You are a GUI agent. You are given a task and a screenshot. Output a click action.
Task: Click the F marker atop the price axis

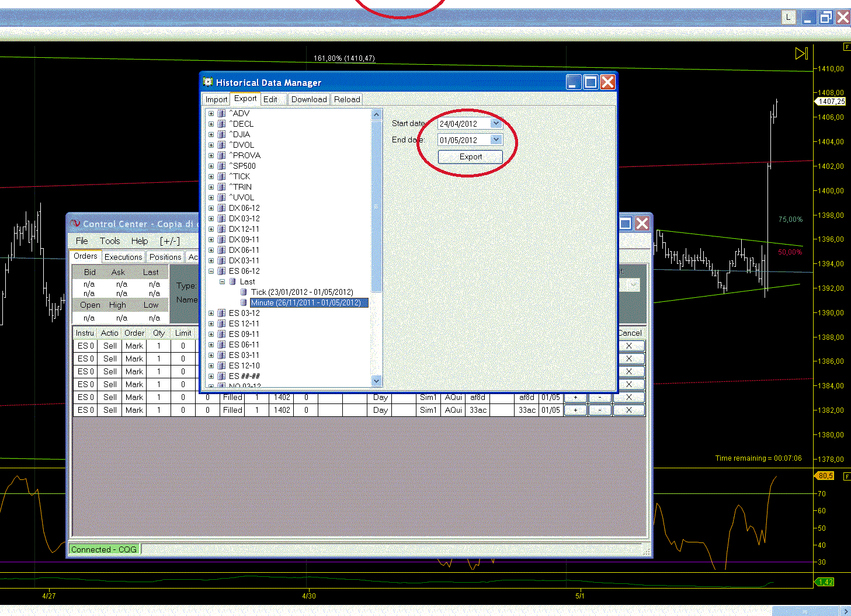click(x=847, y=47)
